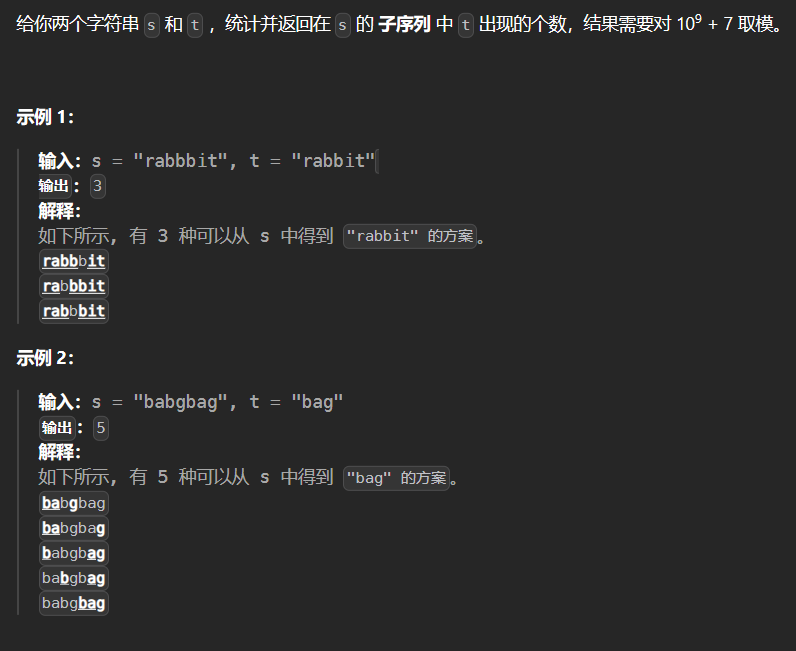796x651 pixels.
Task: Click the 10⁹ + 7 modulus text
Action: pos(704,24)
